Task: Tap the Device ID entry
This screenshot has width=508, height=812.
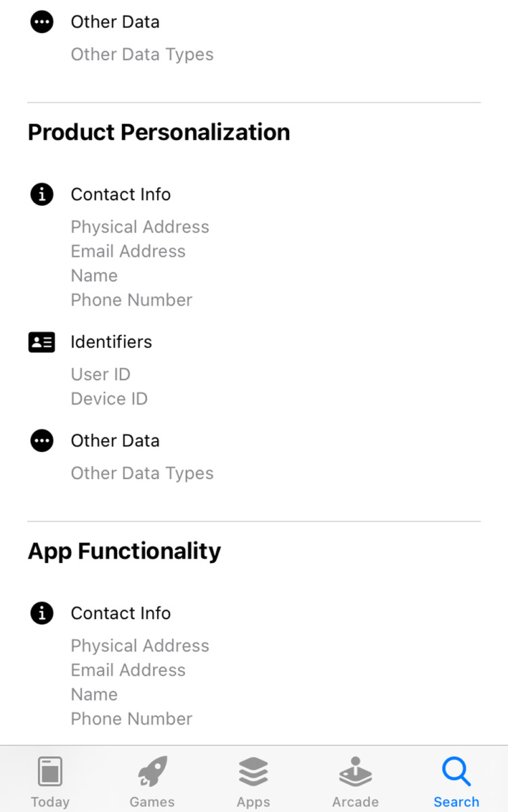Action: (x=109, y=399)
